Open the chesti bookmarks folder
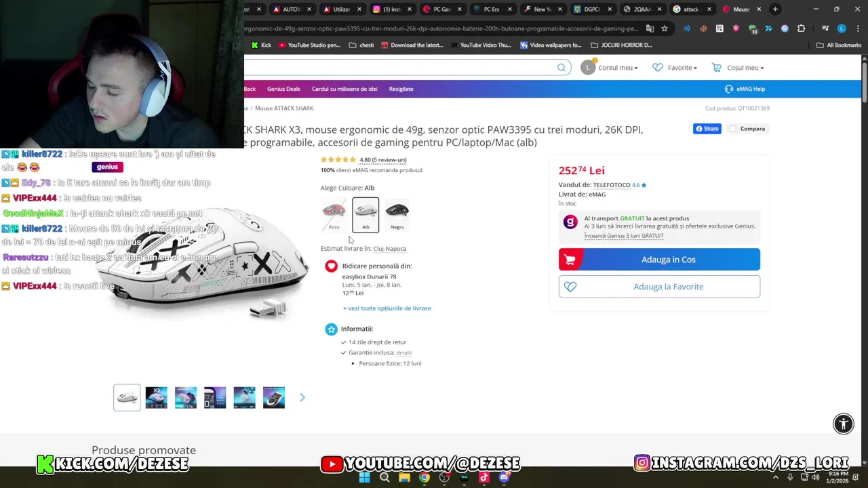This screenshot has height=488, width=868. coord(361,45)
